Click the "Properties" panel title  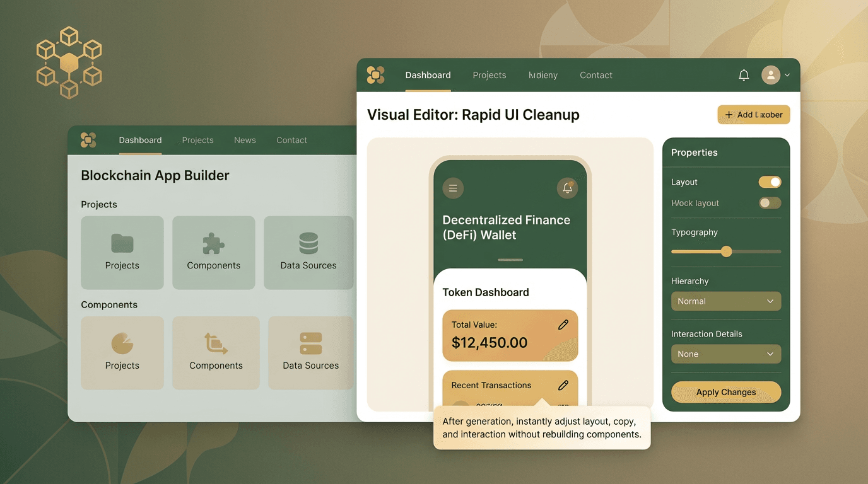pos(695,153)
